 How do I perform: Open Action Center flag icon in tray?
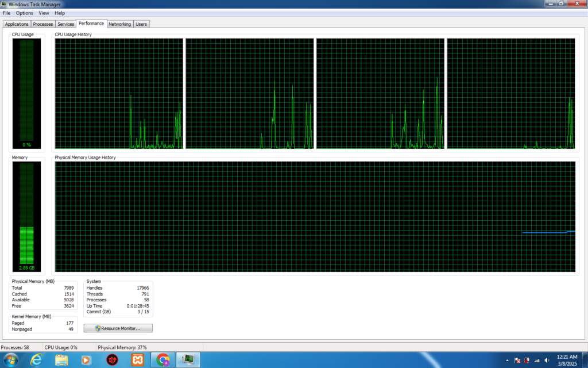[x=517, y=361]
